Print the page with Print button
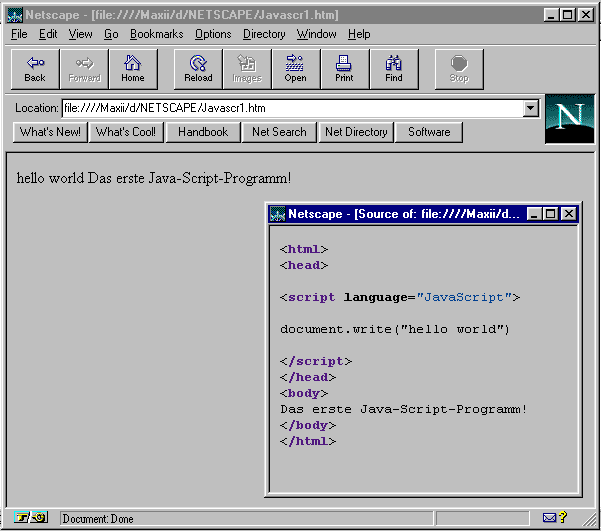 pyautogui.click(x=344, y=69)
